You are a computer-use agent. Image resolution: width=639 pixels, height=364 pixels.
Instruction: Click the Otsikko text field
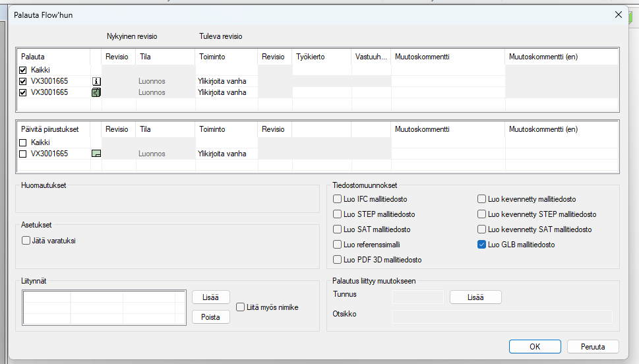[501, 317]
